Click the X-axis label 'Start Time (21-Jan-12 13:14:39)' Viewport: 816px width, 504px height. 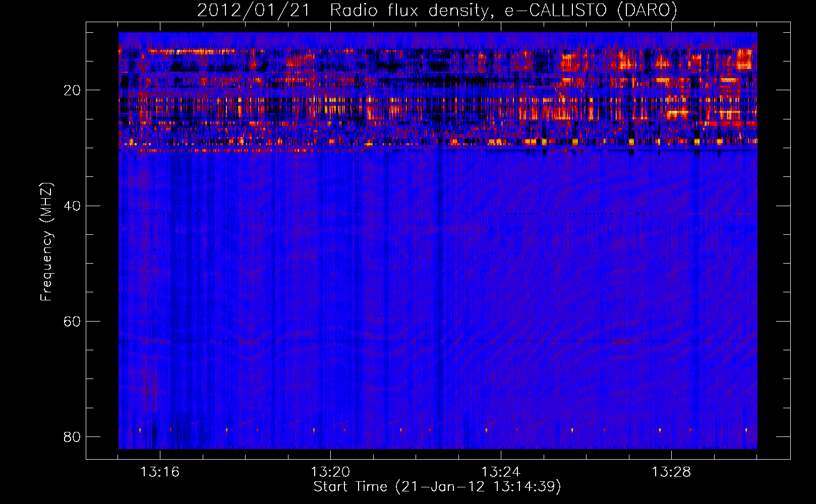point(437,487)
